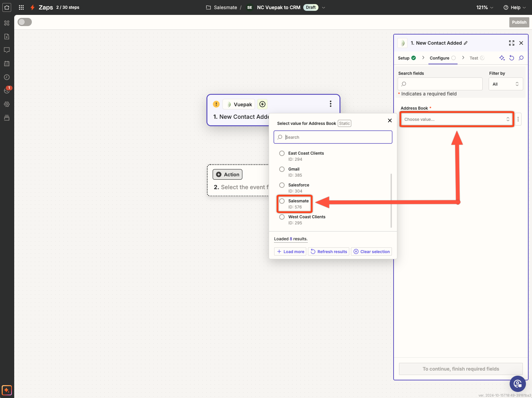Open the Address Book Choose value dropdown
Image resolution: width=532 pixels, height=398 pixels.
tap(457, 119)
